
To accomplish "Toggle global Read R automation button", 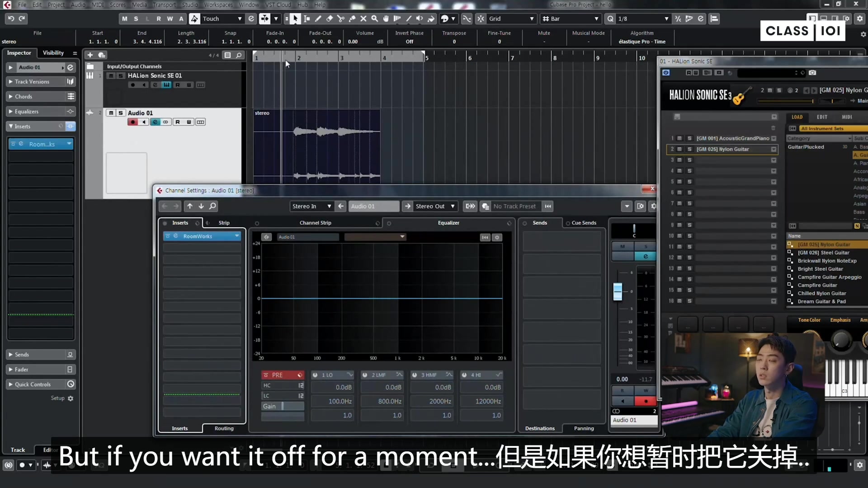I will [159, 19].
